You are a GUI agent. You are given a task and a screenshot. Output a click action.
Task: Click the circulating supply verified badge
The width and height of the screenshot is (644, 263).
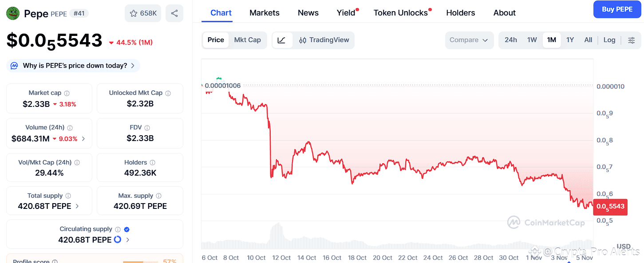coord(126,229)
